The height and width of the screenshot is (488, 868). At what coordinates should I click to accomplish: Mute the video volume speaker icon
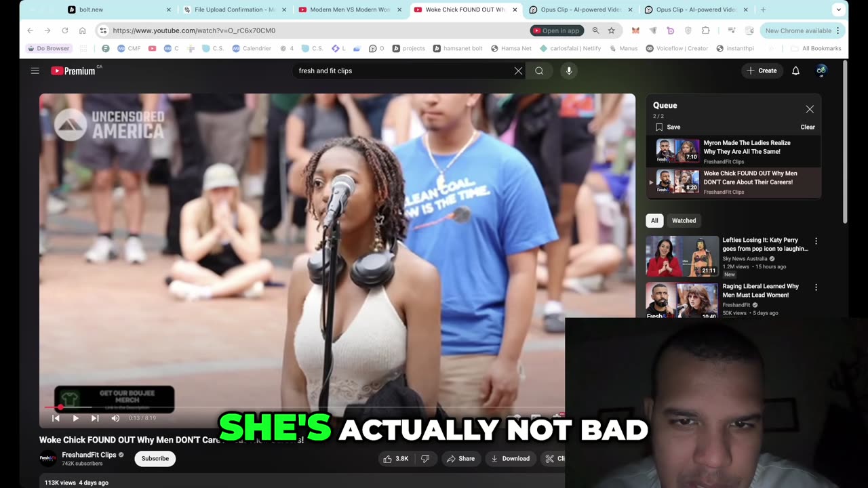[x=115, y=418]
